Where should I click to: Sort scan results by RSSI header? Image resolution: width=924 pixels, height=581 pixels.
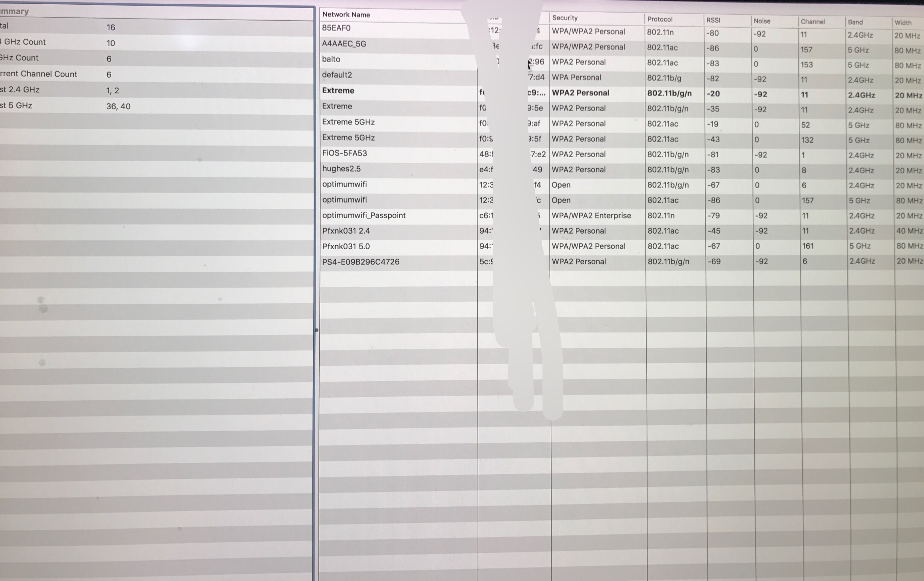point(713,20)
